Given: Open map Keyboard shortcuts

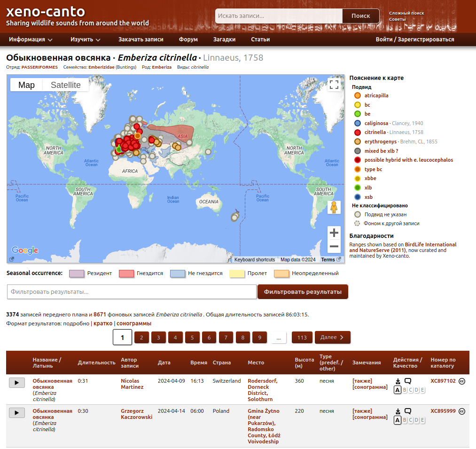Looking at the screenshot, I should pos(254,260).
